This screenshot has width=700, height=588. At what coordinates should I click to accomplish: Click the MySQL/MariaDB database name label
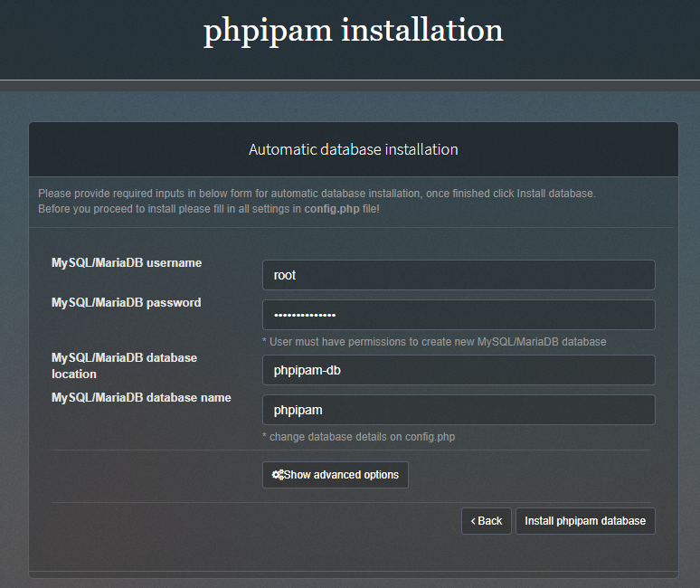pyautogui.click(x=141, y=398)
